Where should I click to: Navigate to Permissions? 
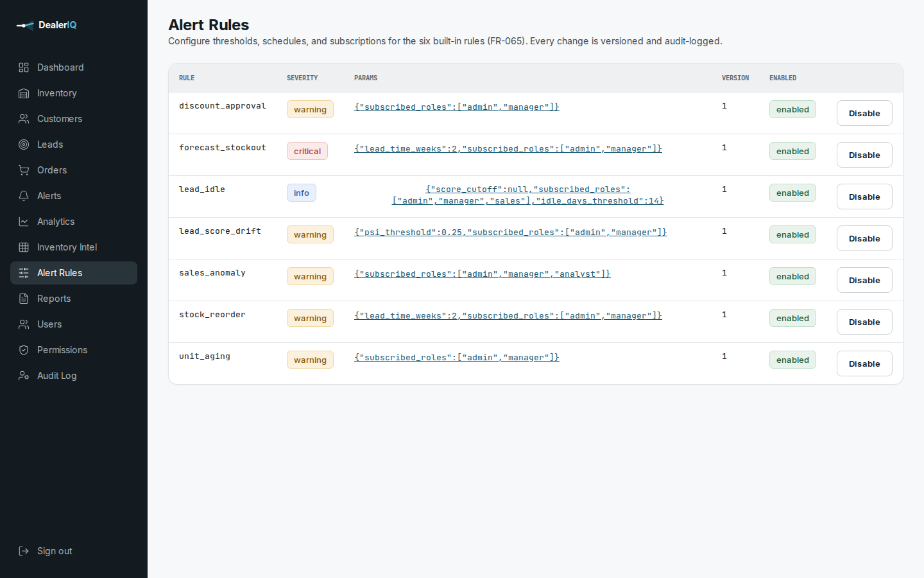74,350
